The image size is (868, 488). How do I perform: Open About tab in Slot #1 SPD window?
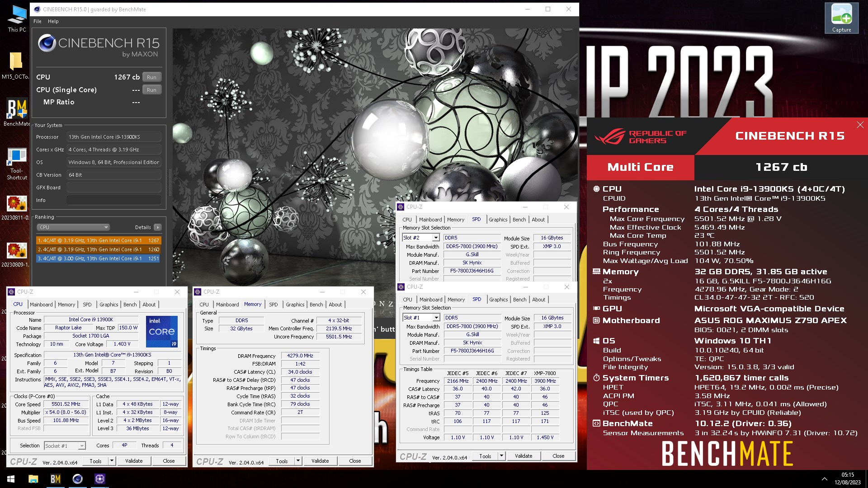pyautogui.click(x=539, y=300)
